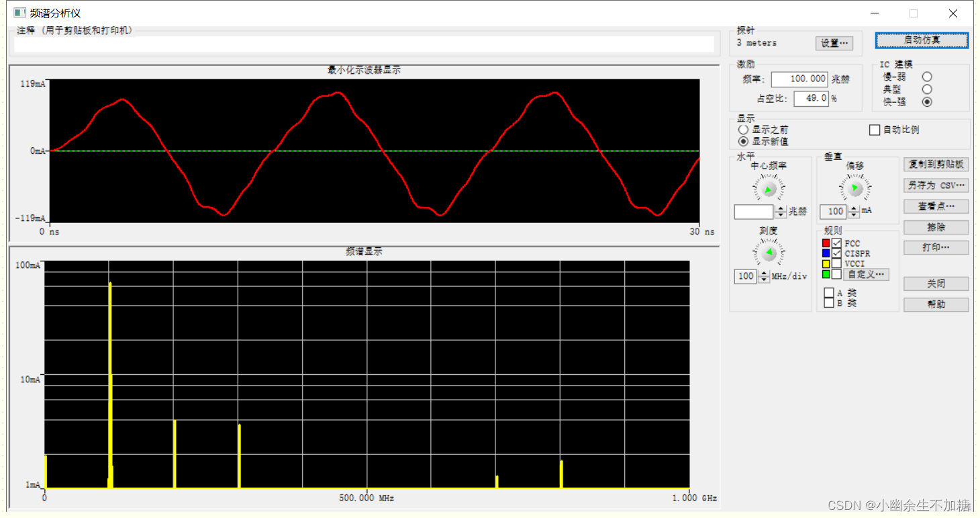Click the 关闭 close button

936,284
